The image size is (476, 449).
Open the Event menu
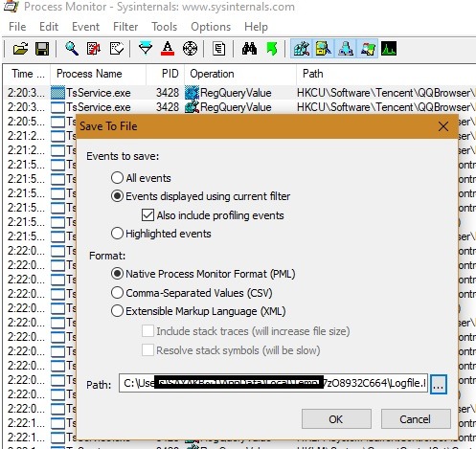tap(85, 27)
